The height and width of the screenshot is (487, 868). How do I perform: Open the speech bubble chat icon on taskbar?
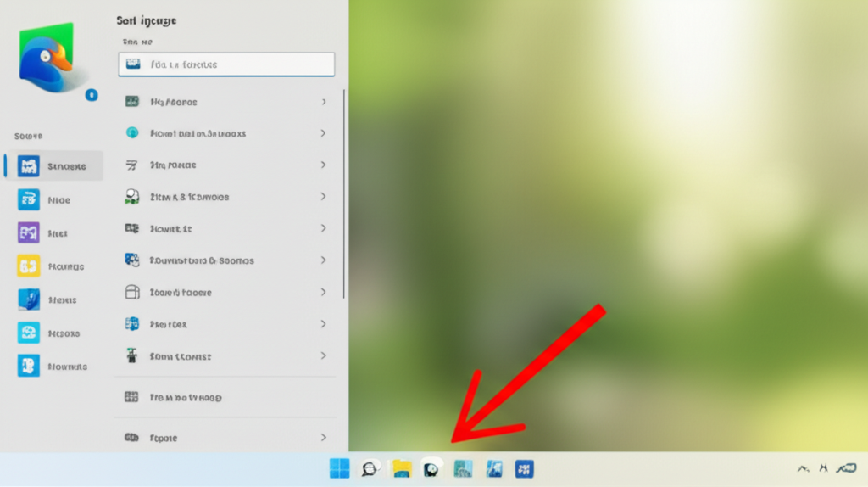(370, 468)
